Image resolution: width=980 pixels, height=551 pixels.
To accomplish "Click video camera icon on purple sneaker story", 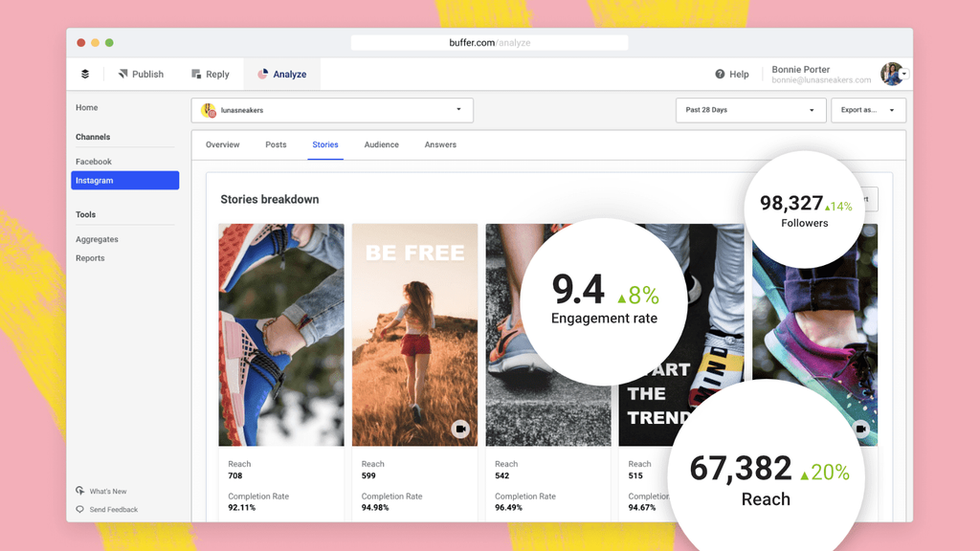I will [x=861, y=429].
